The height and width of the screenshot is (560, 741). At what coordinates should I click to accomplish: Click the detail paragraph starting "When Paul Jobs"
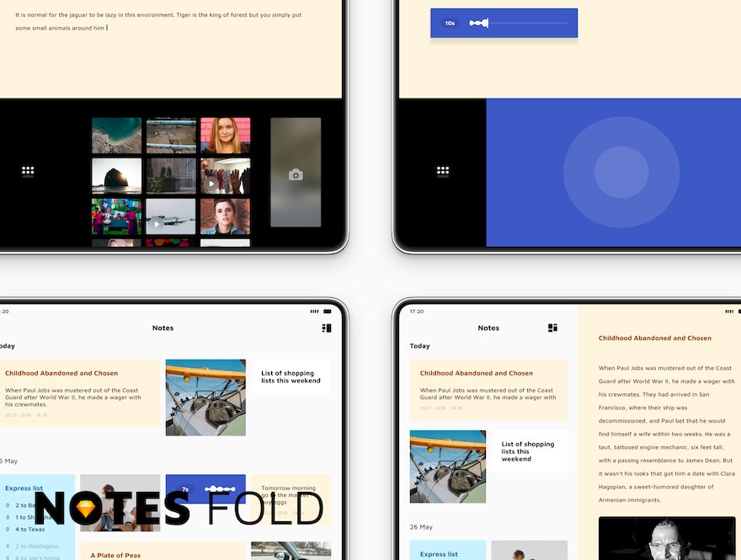click(x=667, y=434)
